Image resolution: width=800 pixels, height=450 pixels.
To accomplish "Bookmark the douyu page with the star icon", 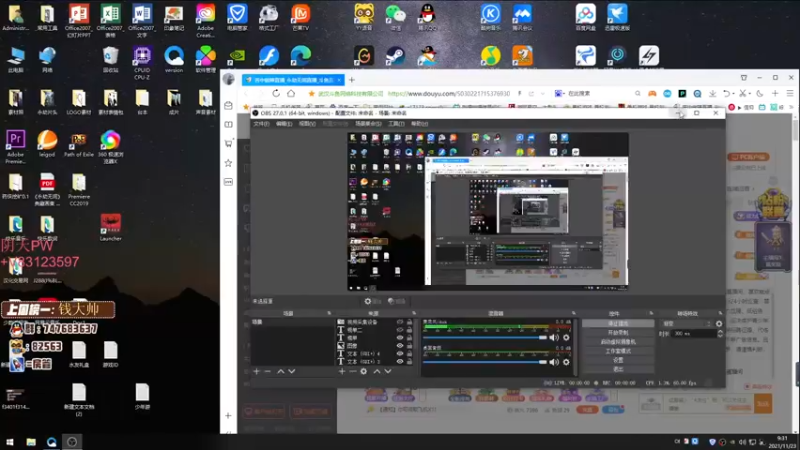I will [x=311, y=94].
